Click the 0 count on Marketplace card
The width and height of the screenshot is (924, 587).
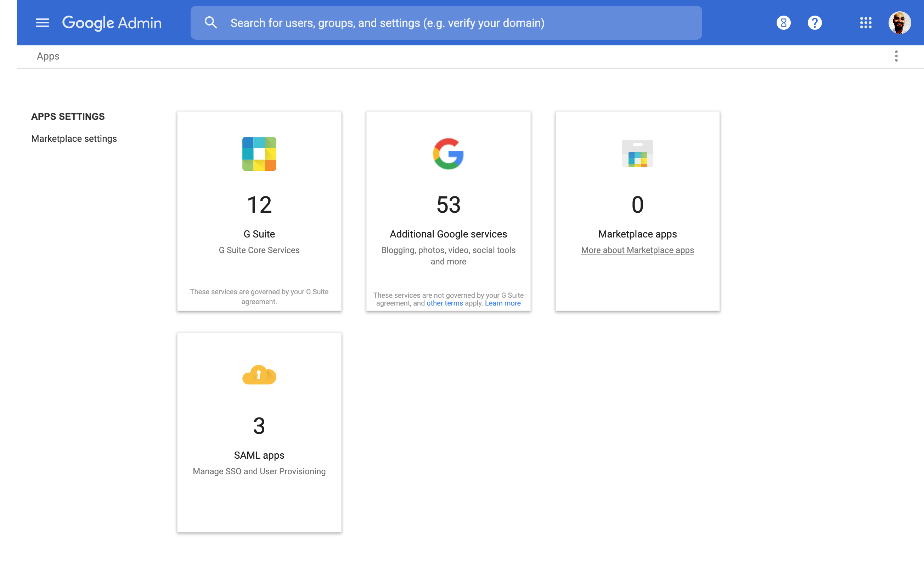click(x=637, y=205)
